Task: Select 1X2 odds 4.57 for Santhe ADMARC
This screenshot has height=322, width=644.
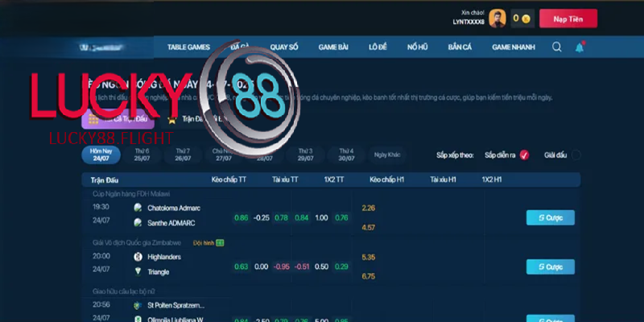Action: point(369,227)
